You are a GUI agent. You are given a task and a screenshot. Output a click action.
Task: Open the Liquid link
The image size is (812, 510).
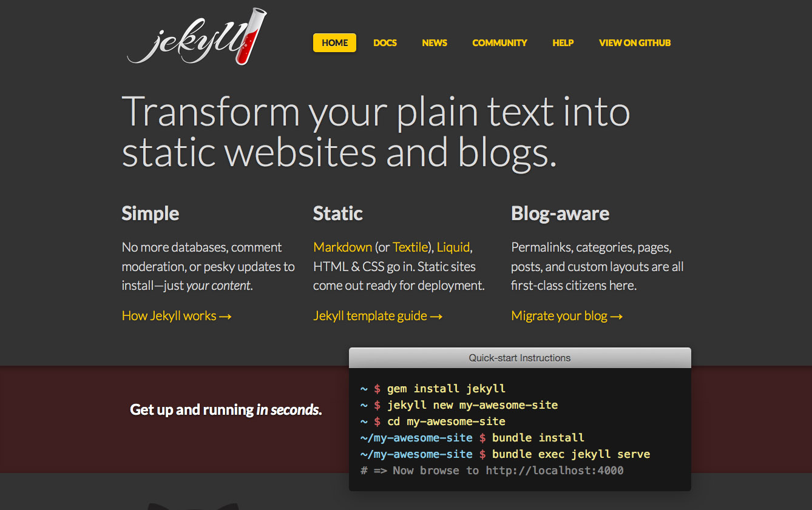453,247
